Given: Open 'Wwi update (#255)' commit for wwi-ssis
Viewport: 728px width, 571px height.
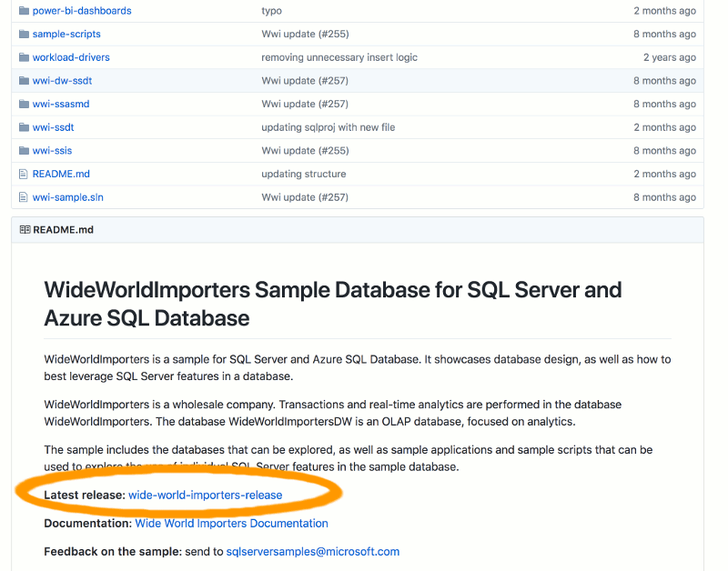Looking at the screenshot, I should (x=305, y=150).
